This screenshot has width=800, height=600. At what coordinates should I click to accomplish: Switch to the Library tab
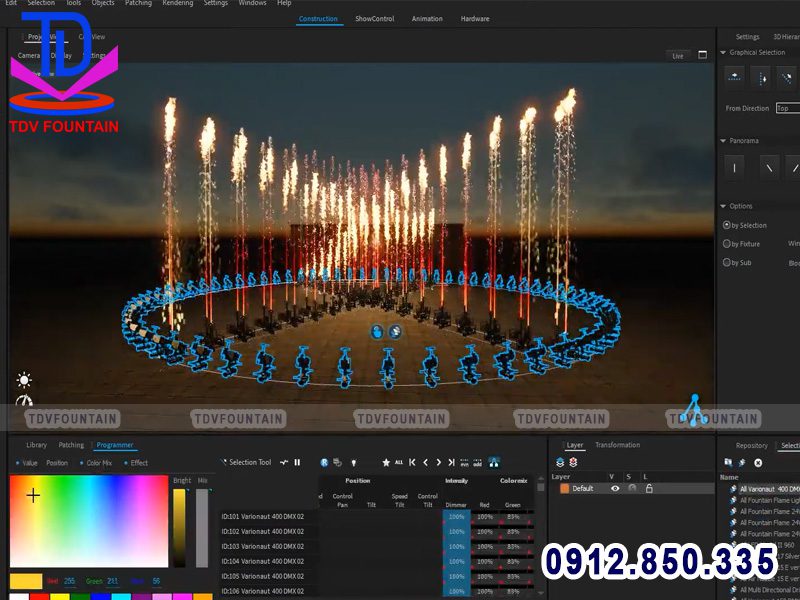[36, 445]
